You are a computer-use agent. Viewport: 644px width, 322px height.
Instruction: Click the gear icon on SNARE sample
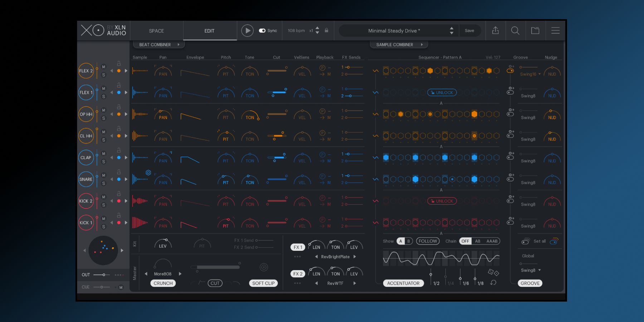(x=148, y=173)
